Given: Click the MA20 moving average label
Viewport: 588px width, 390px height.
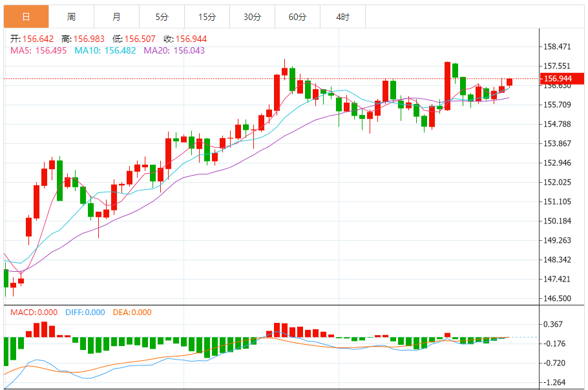Looking at the screenshot, I should pyautogui.click(x=174, y=50).
